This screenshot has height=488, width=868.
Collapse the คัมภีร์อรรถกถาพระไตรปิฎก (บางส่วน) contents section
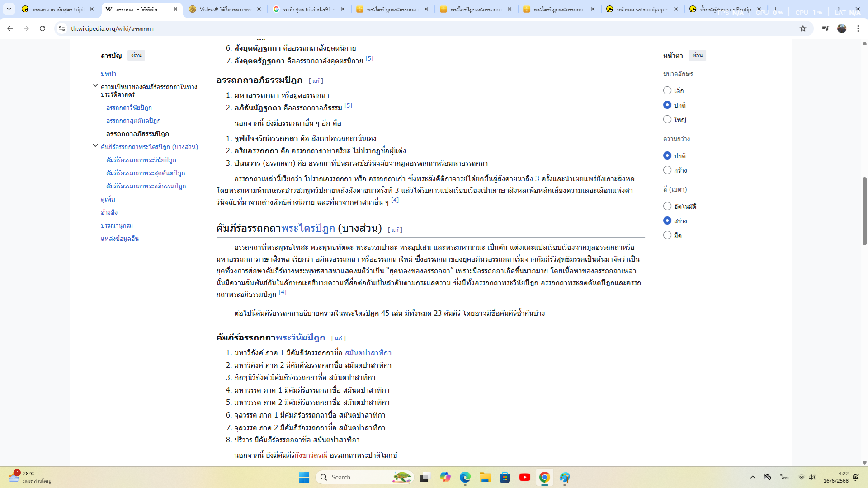click(95, 145)
